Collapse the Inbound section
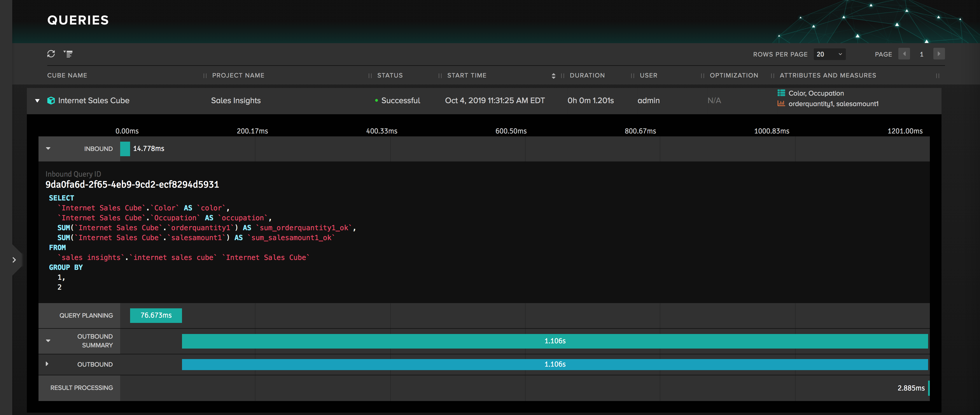980x415 pixels. tap(48, 149)
